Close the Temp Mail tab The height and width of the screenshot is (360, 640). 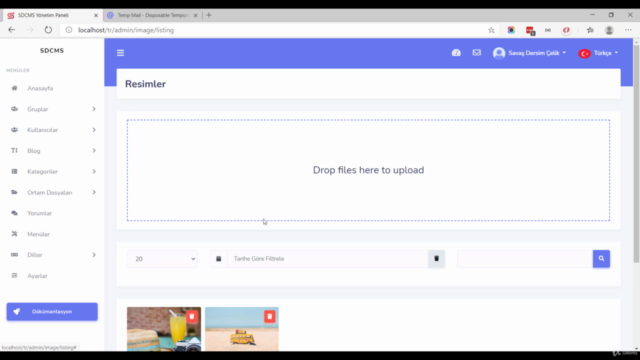(x=196, y=16)
